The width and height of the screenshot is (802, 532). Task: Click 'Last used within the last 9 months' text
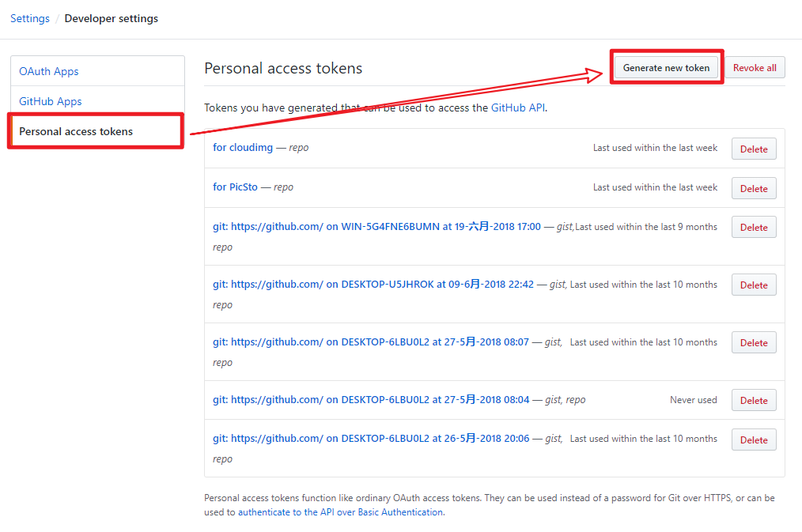pos(646,226)
